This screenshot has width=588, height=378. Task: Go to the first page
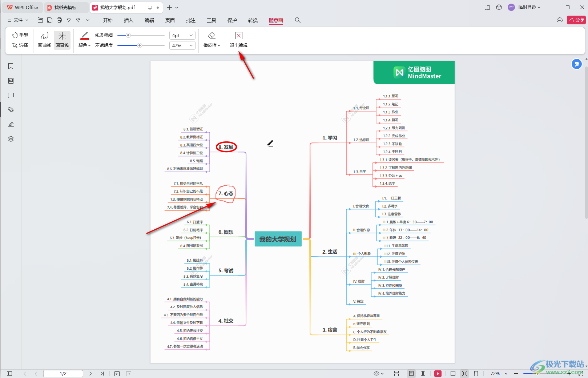click(x=24, y=374)
